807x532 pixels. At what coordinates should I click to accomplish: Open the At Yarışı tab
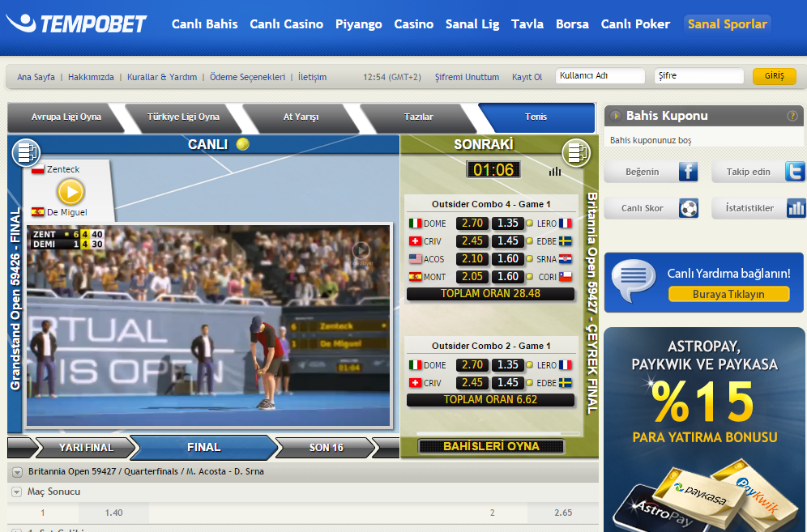pyautogui.click(x=301, y=117)
